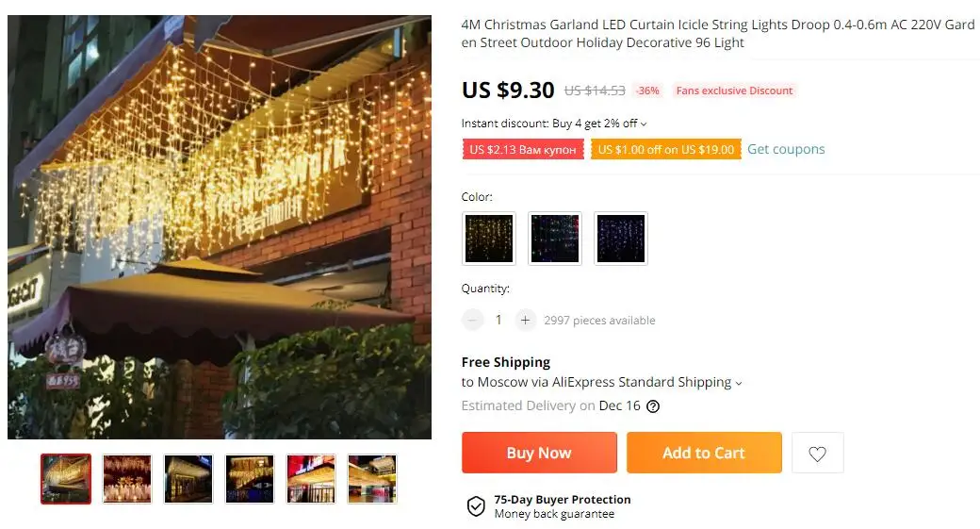
Task: Select the warm white color option
Action: click(489, 239)
